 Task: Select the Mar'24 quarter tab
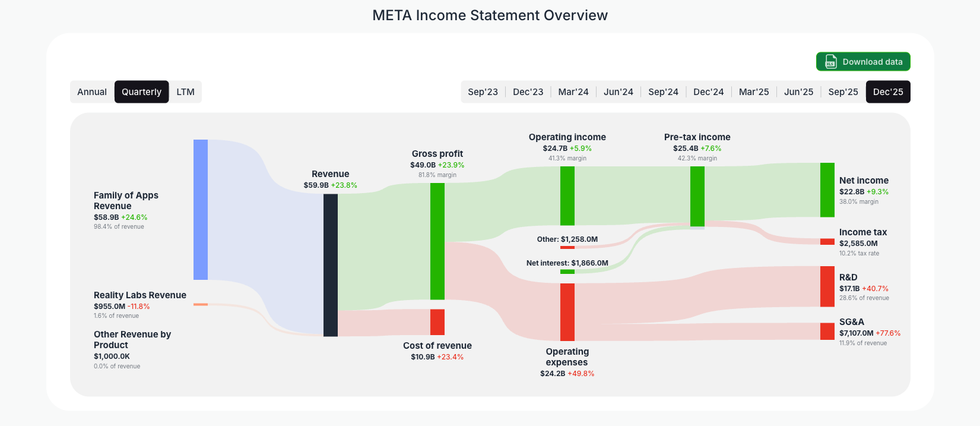573,91
